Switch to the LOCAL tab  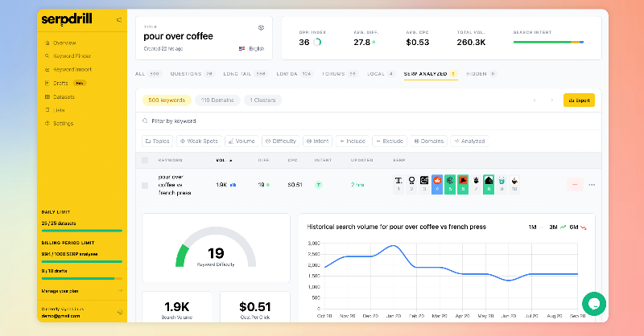381,74
